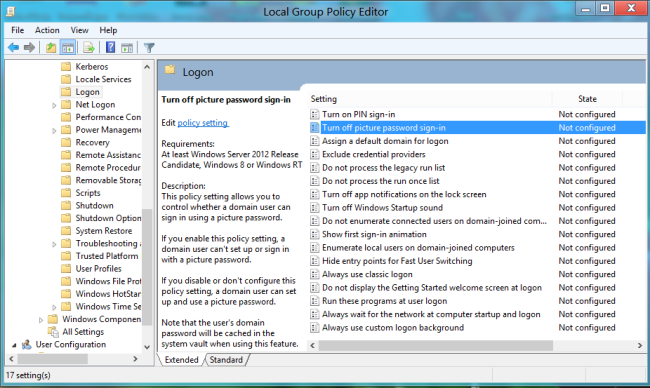The image size is (650, 388).
Task: Click the Local Group Policy Editor title bar icon
Action: (10, 12)
